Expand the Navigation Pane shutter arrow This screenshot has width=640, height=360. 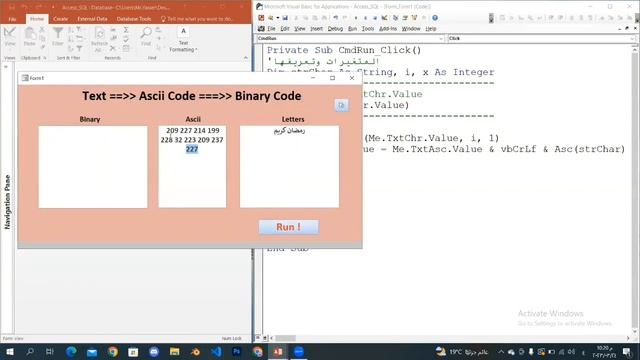coord(6,67)
